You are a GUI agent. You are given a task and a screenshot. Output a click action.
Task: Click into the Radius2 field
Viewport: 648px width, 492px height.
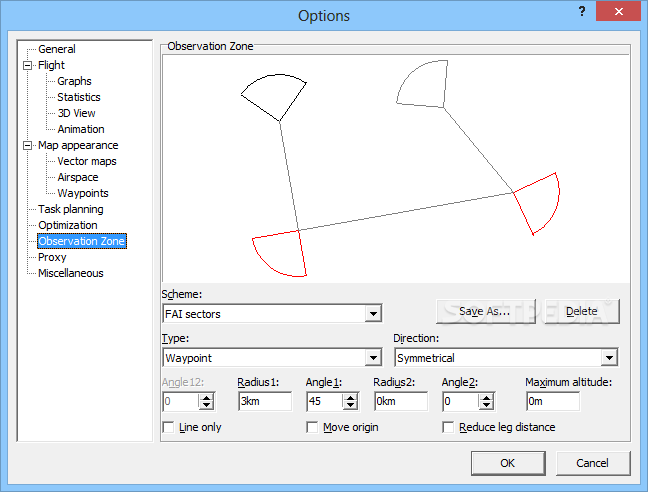[x=401, y=401]
